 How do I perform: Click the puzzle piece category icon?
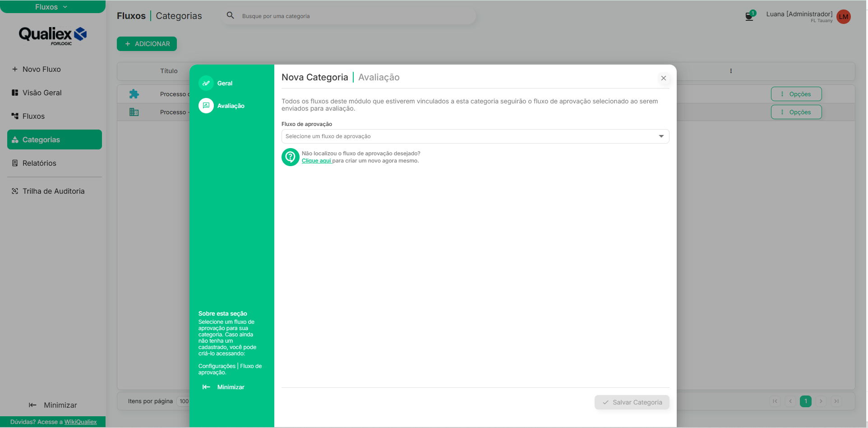[134, 94]
